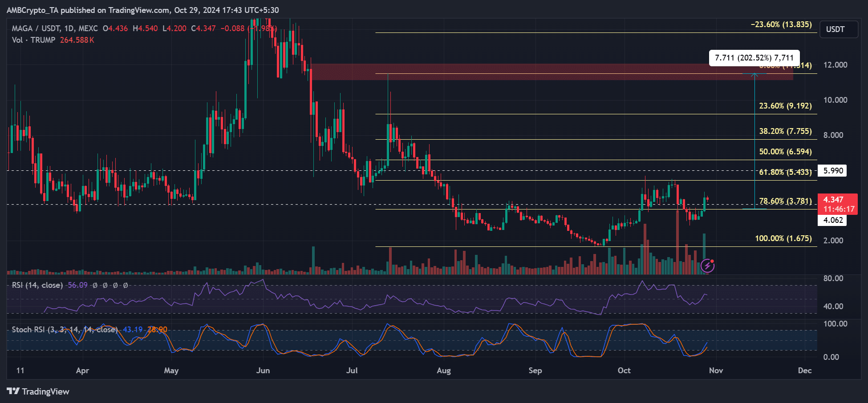Click the 100.00% (1.675) Fibonacci level

(783, 238)
